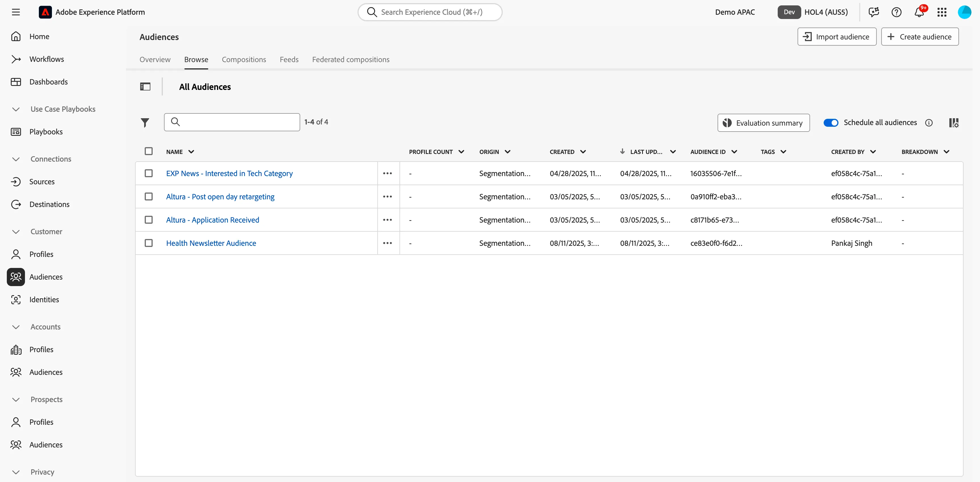Check the EXP News audience row checkbox
The height and width of the screenshot is (482, 980).
click(x=149, y=173)
